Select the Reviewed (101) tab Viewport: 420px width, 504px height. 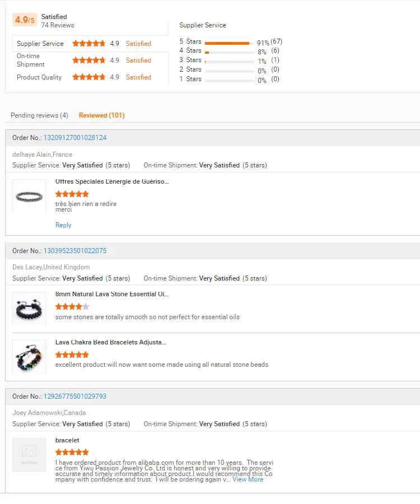[101, 115]
